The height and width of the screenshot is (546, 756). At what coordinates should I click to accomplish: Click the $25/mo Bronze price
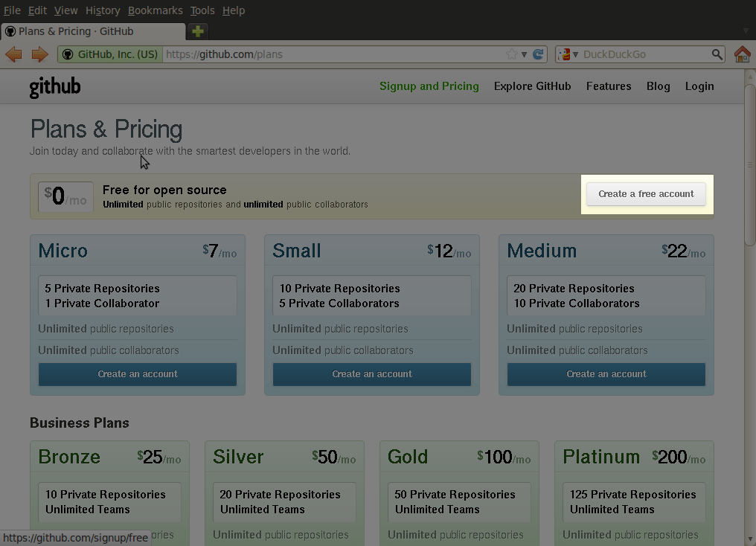pyautogui.click(x=159, y=457)
